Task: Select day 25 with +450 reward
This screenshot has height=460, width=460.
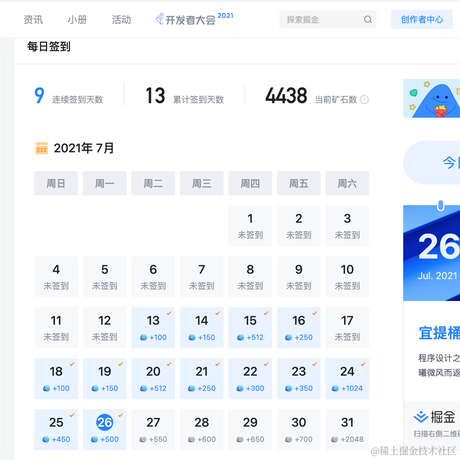Action: click(56, 430)
